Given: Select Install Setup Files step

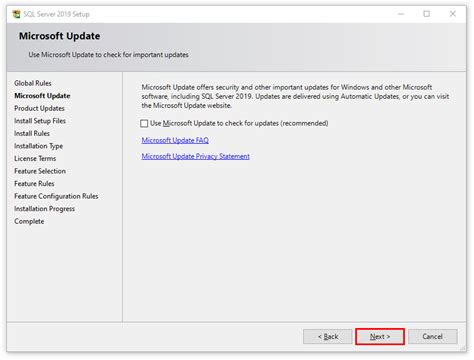Looking at the screenshot, I should coord(40,121).
